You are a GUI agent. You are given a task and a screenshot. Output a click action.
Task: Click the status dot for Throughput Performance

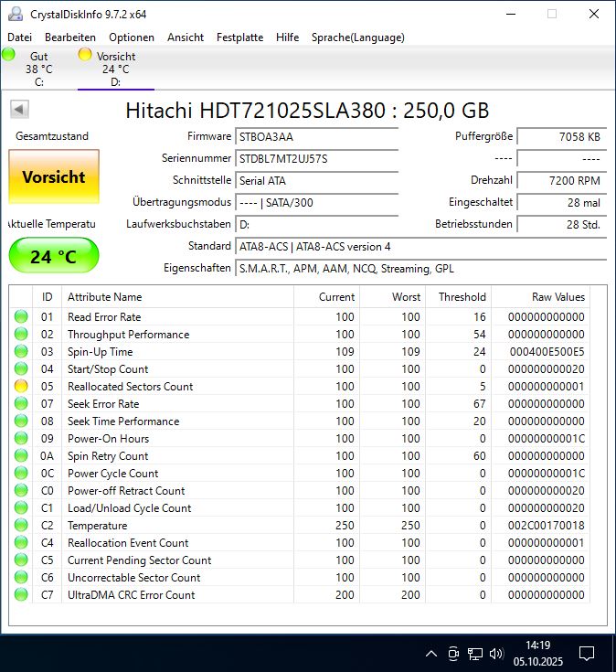click(x=21, y=334)
